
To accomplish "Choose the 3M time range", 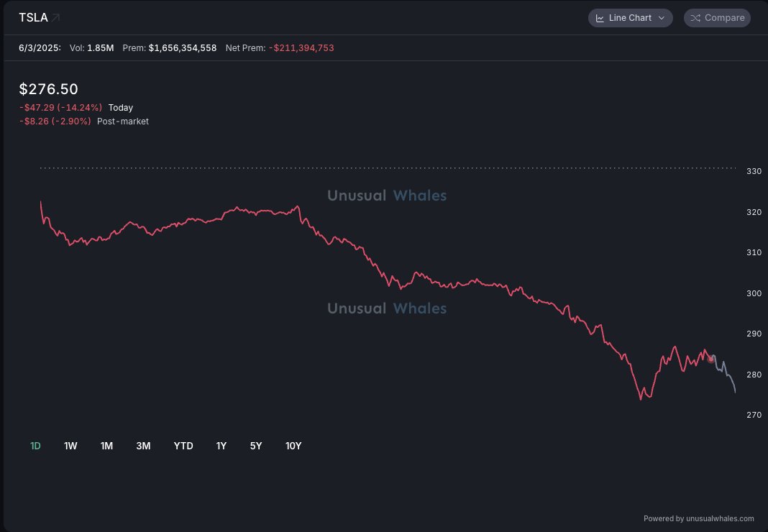I will coord(143,446).
